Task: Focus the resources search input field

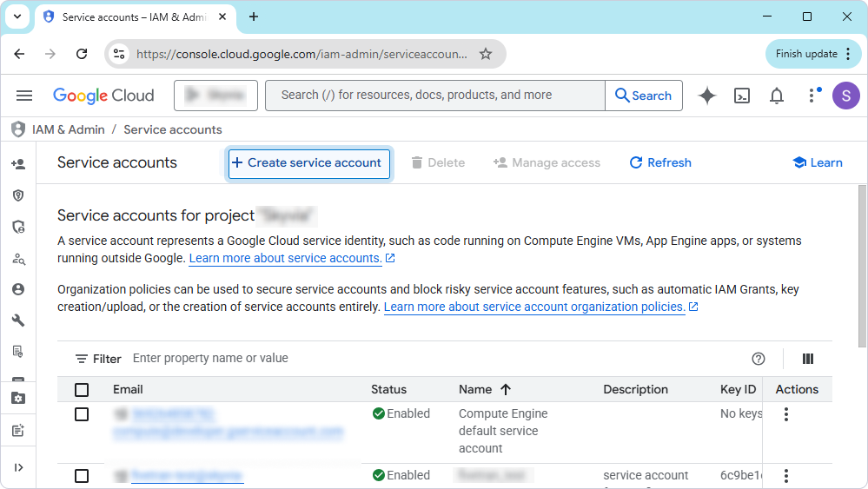Action: pos(435,96)
